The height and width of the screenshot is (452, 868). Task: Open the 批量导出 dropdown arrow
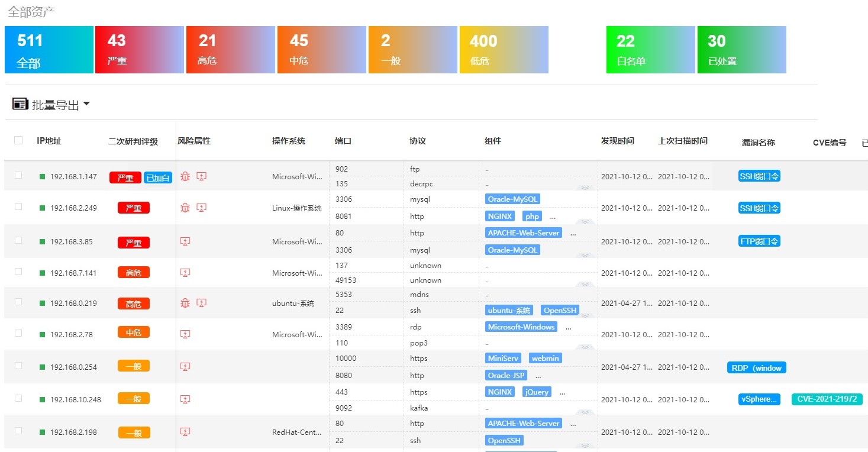86,104
